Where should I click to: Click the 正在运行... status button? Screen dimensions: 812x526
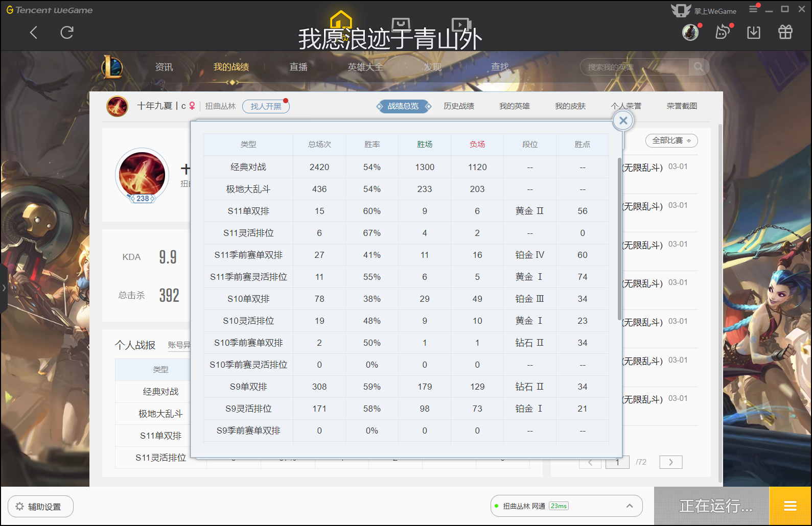tap(711, 506)
